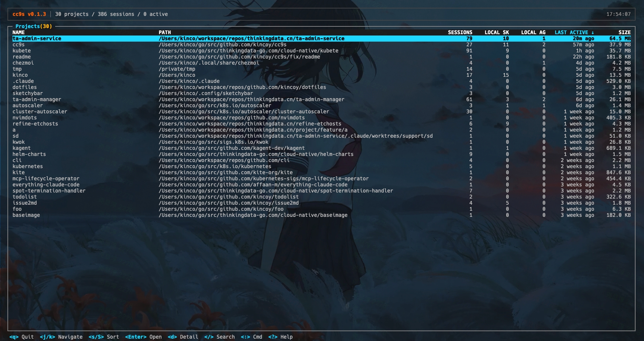Sort by the SESSIONS column header
This screenshot has height=341, width=644.
(x=460, y=32)
